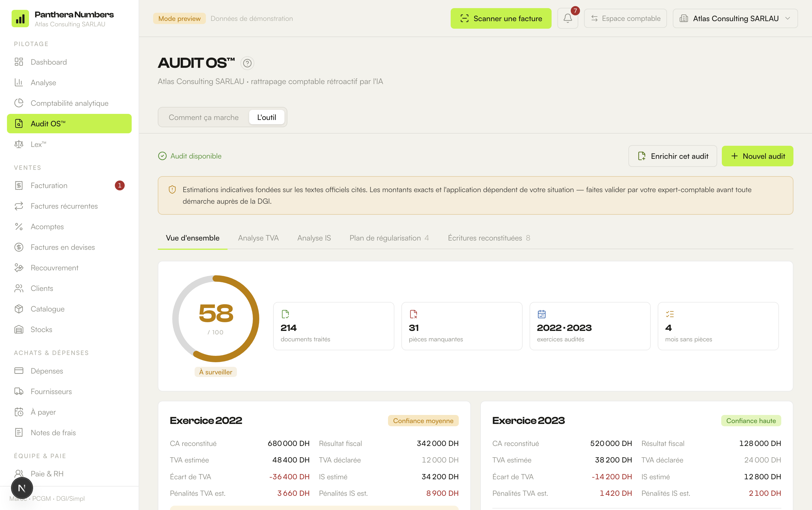The image size is (812, 510).
Task: Open Acomptes percent icon
Action: (x=19, y=227)
